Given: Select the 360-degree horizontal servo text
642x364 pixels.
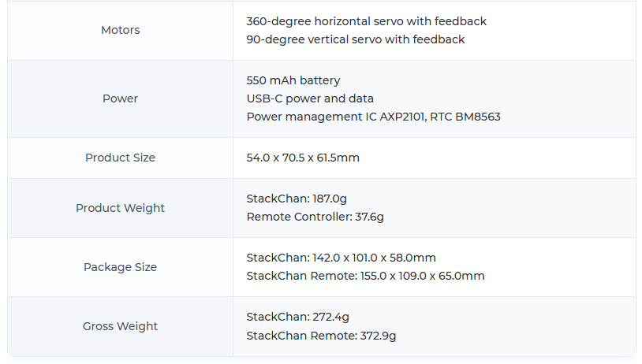Looking at the screenshot, I should 366,21.
